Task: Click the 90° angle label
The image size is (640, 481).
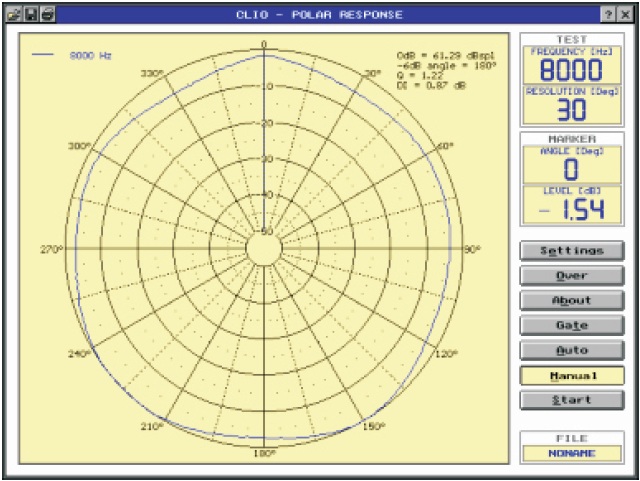Action: pos(473,249)
